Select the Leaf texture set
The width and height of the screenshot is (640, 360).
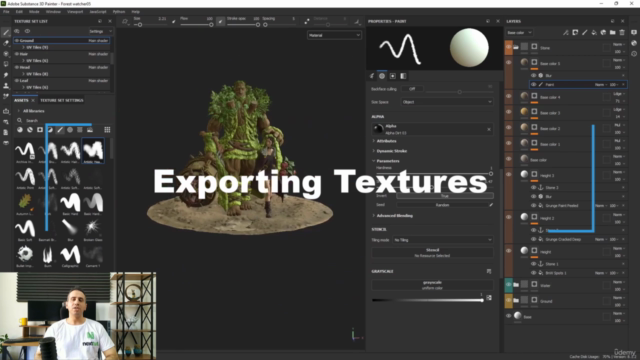tap(62, 81)
